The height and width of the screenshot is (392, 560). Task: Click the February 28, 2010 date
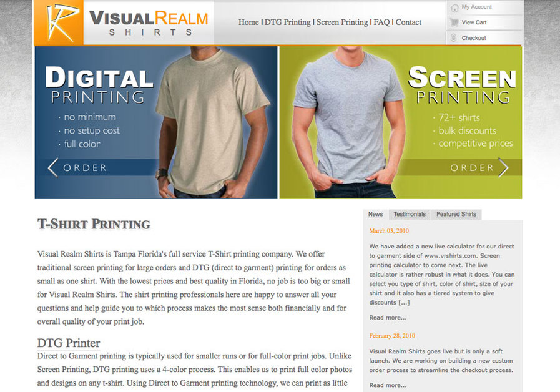(x=392, y=336)
